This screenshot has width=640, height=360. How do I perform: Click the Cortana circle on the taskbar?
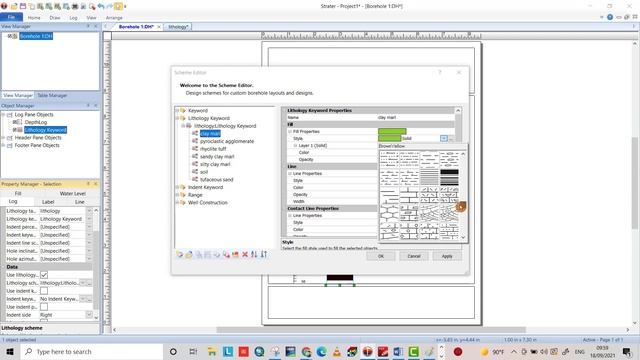(173, 351)
